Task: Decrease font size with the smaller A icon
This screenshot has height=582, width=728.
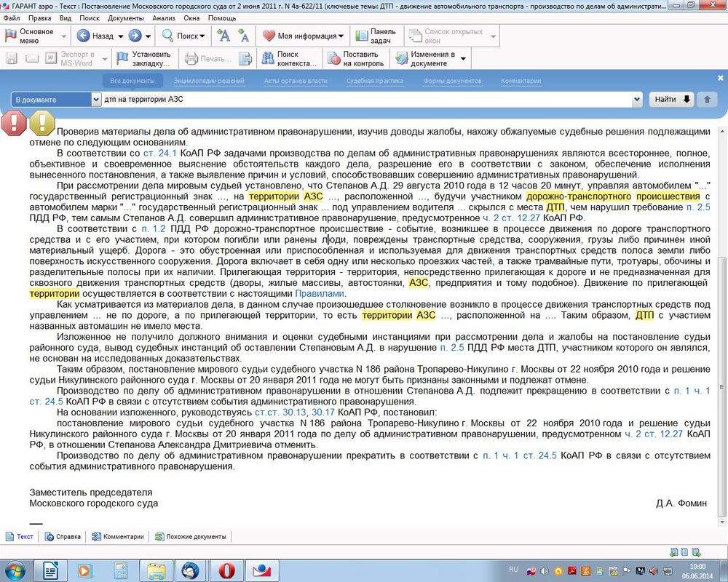Action: click(x=243, y=36)
